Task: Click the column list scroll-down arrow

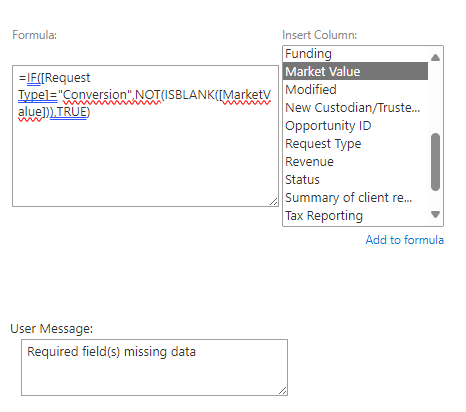Action: click(x=435, y=214)
